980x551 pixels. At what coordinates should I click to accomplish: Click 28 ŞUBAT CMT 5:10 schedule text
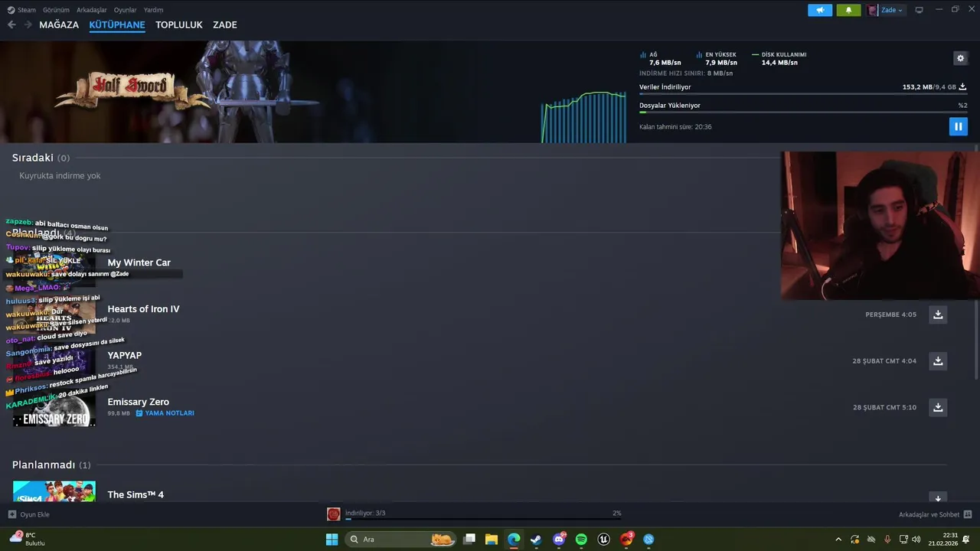884,407
